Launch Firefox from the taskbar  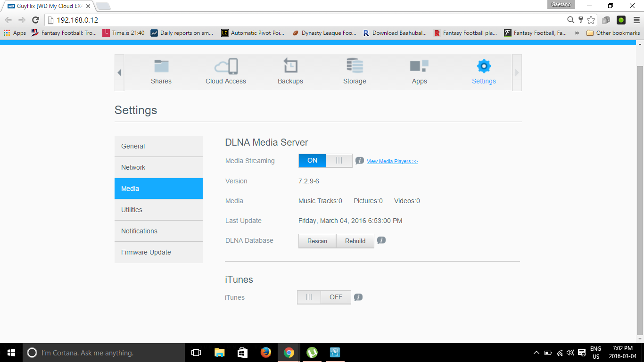265,353
